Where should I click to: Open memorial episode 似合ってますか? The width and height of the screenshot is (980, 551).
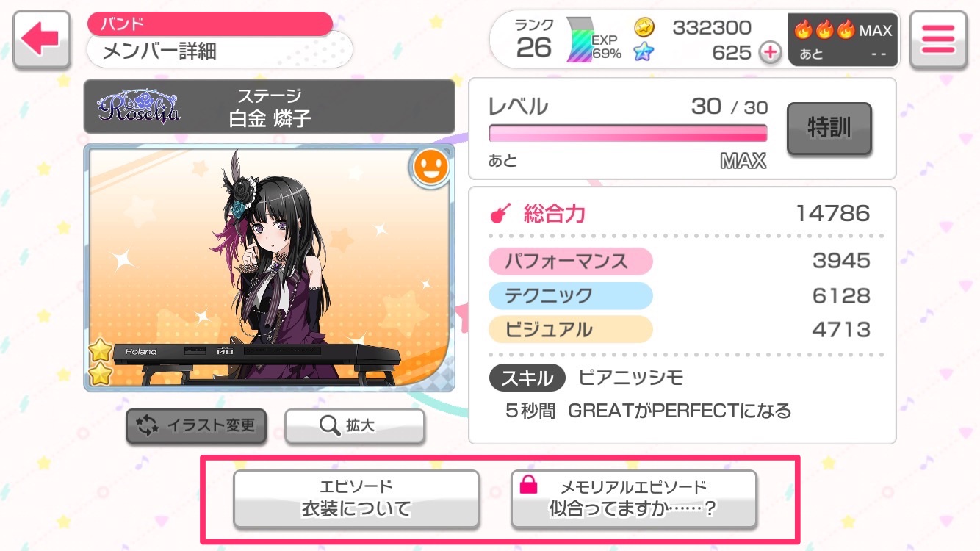633,499
